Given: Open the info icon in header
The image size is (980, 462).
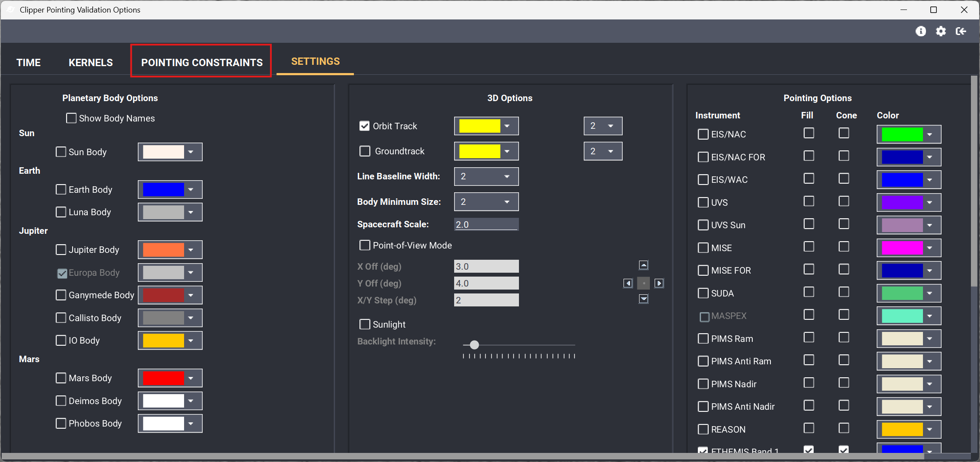Looking at the screenshot, I should 921,31.
